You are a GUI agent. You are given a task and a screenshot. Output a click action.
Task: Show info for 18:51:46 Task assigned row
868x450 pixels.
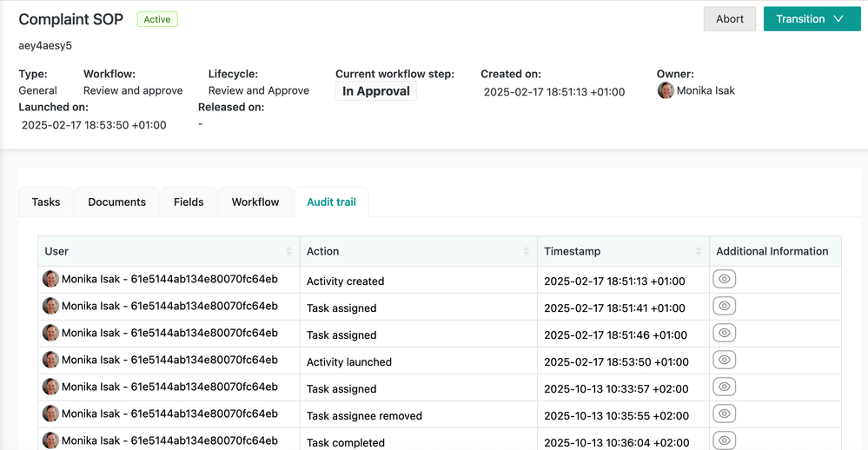725,334
